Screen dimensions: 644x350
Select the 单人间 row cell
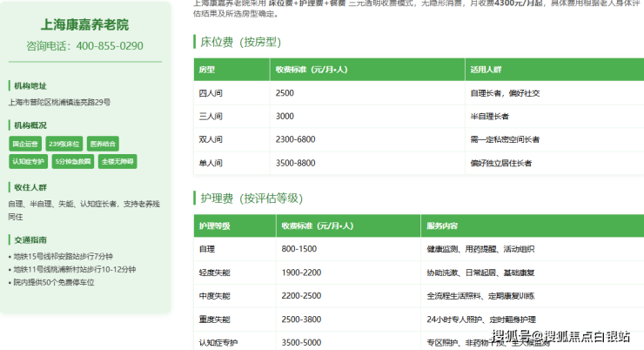pos(231,163)
